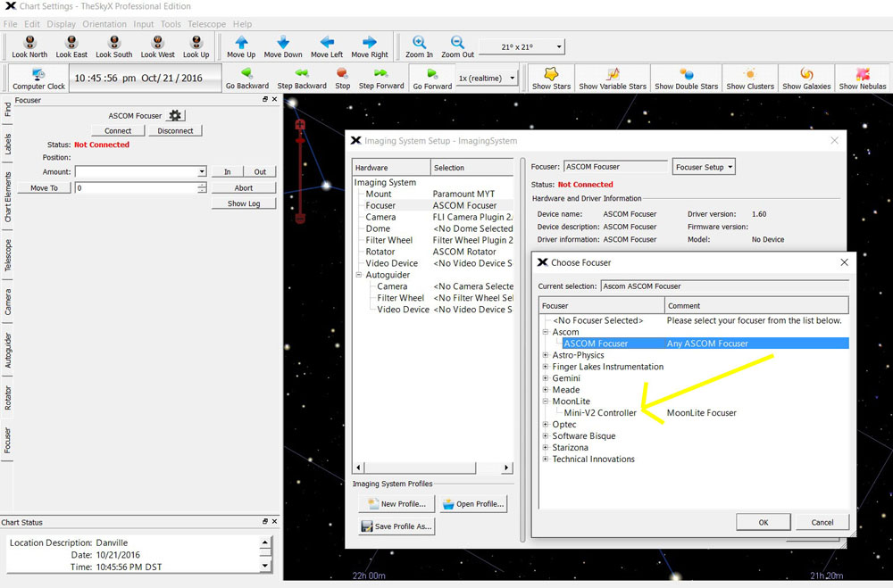
Task: Click the Abort button
Action: (244, 188)
